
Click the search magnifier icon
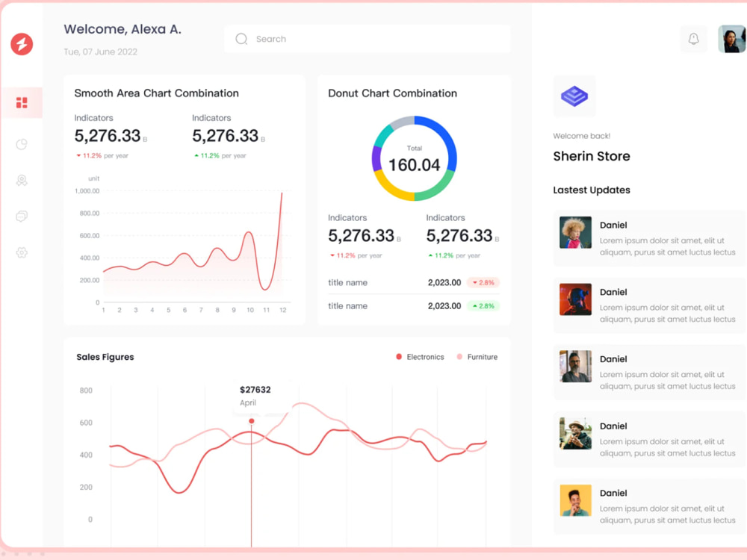[241, 39]
